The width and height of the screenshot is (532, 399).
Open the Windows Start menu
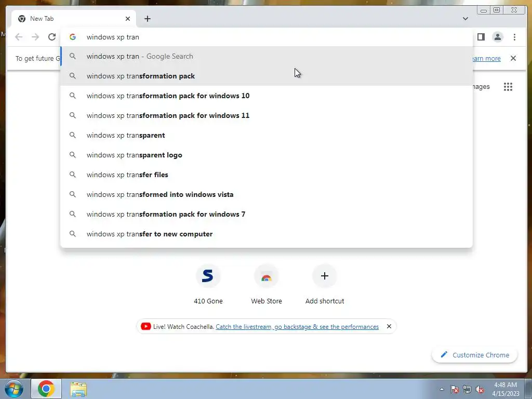[x=14, y=389]
